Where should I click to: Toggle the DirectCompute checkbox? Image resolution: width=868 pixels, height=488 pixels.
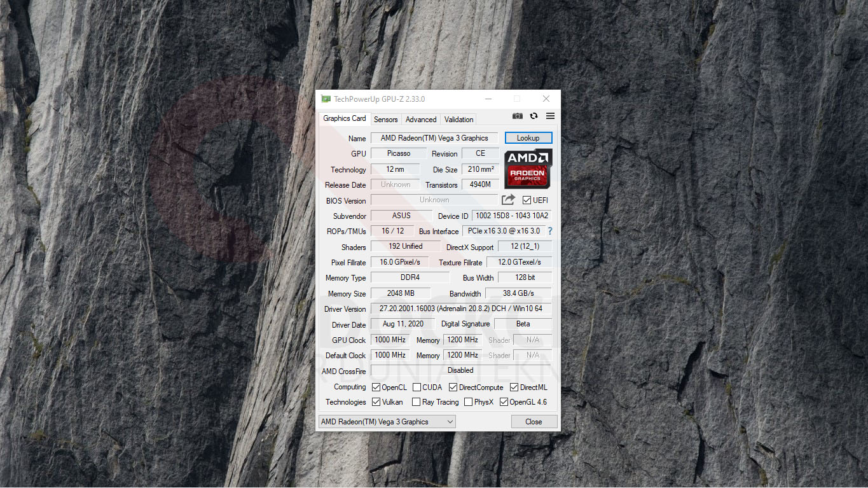pos(453,387)
